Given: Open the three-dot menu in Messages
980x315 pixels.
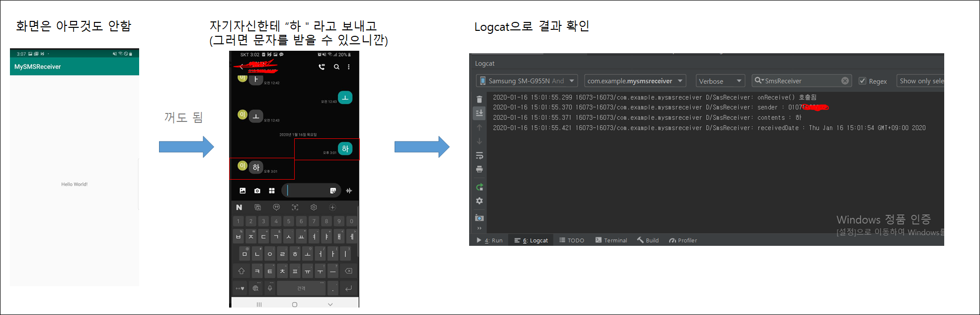Looking at the screenshot, I should point(349,67).
